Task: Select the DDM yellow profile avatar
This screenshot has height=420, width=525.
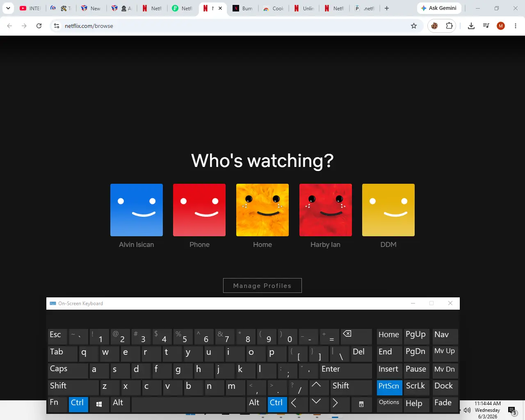Action: click(388, 210)
